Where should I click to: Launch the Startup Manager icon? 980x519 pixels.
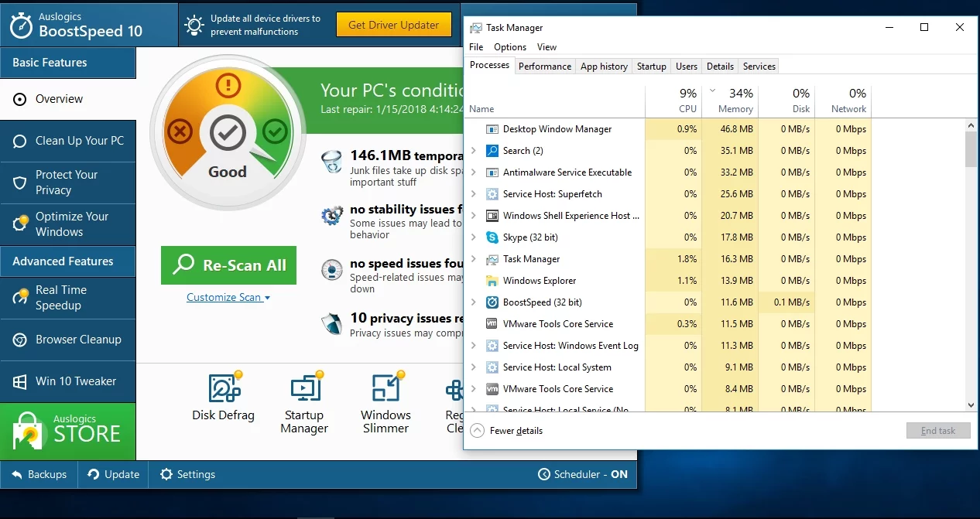[304, 388]
